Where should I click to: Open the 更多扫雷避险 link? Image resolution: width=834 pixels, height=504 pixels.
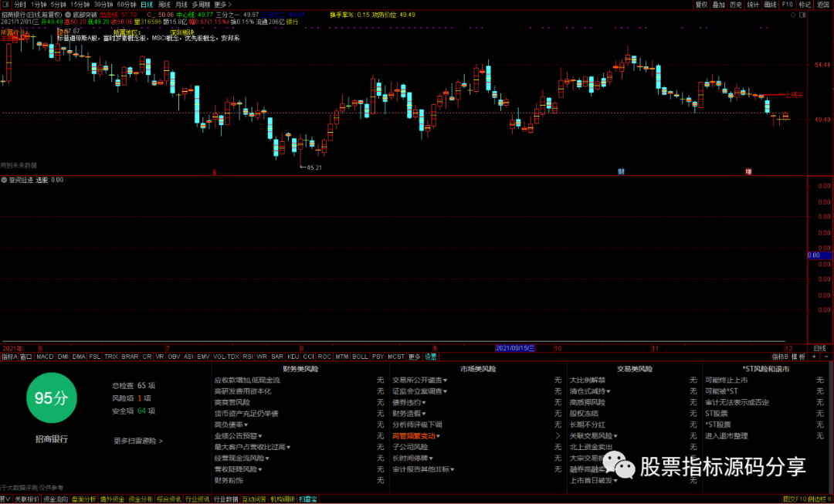tap(137, 441)
